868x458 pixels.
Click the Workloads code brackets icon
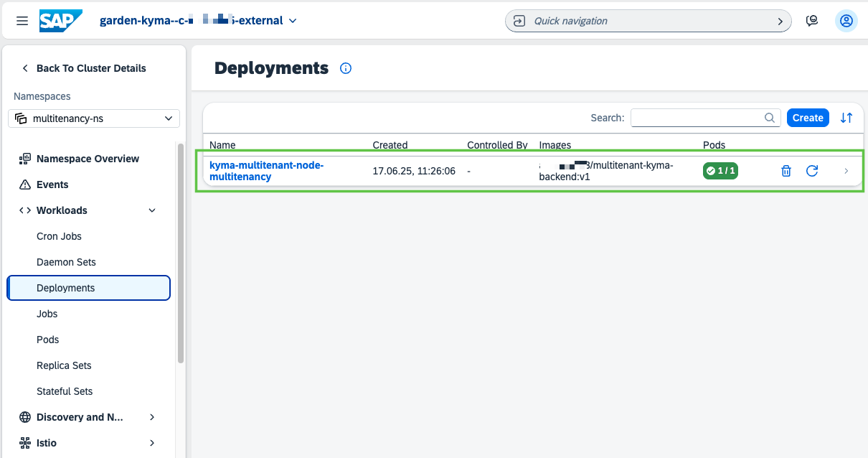pyautogui.click(x=25, y=210)
